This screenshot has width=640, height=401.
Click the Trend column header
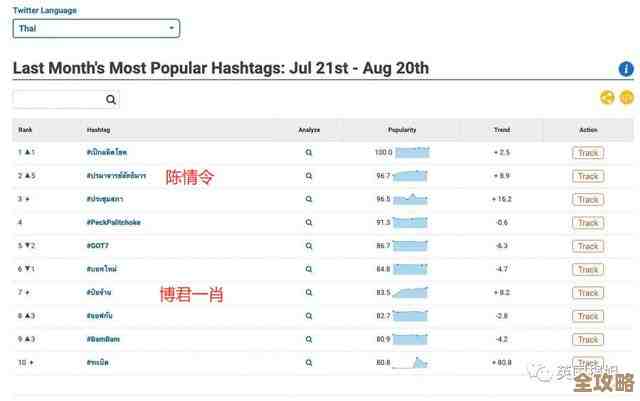(x=501, y=130)
